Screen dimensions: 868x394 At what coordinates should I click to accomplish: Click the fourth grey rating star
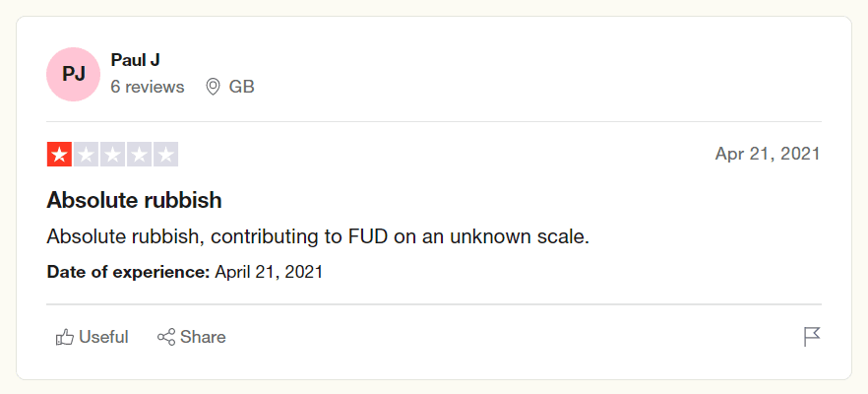pos(139,155)
